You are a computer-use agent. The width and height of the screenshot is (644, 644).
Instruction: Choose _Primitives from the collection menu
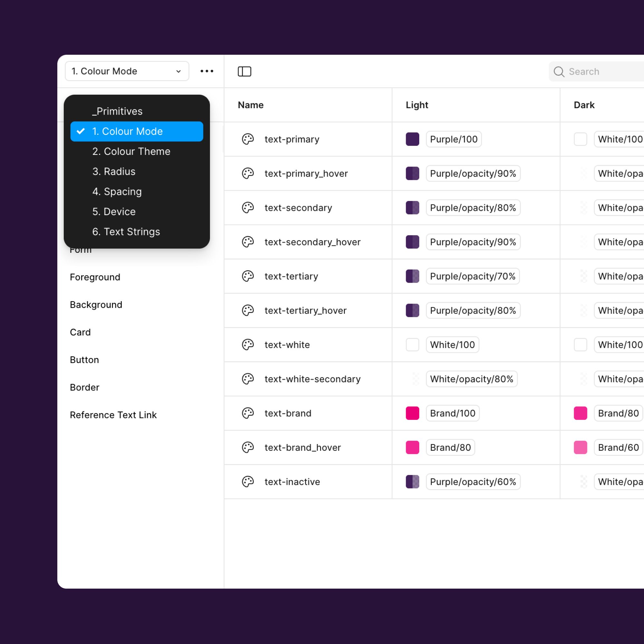pyautogui.click(x=137, y=111)
